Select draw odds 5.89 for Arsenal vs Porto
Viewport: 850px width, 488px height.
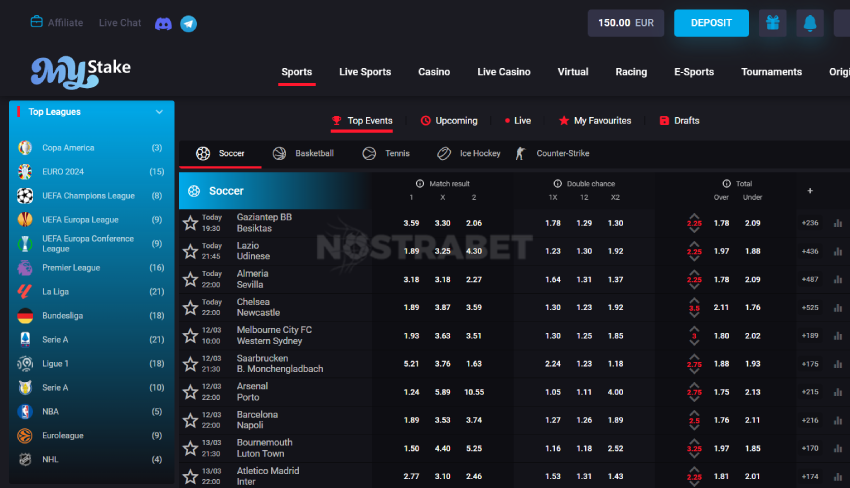[x=442, y=392]
